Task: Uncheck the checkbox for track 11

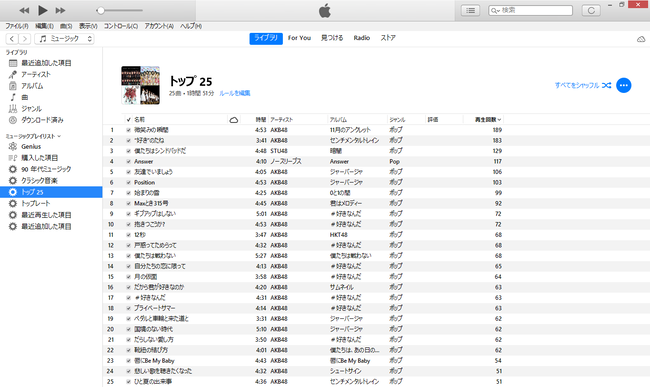Action: tap(129, 235)
